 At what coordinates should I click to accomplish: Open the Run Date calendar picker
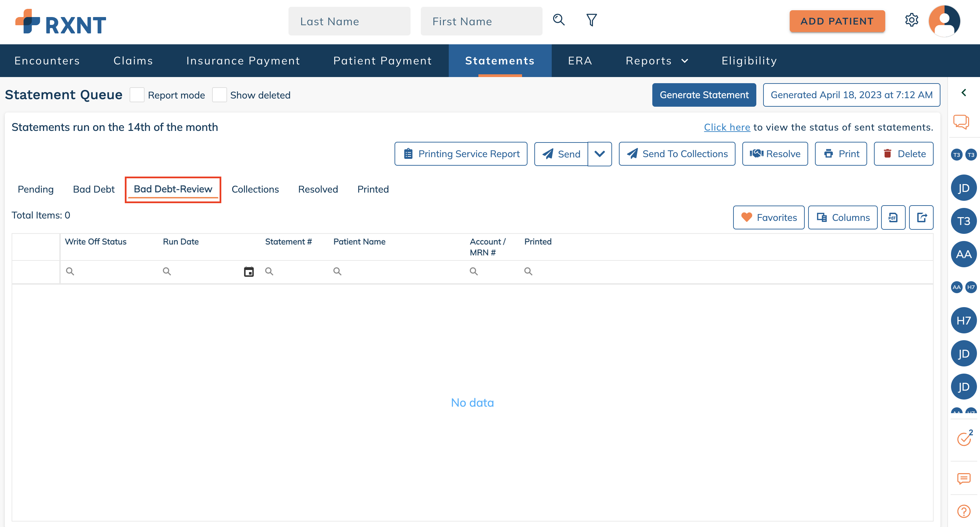click(x=249, y=271)
